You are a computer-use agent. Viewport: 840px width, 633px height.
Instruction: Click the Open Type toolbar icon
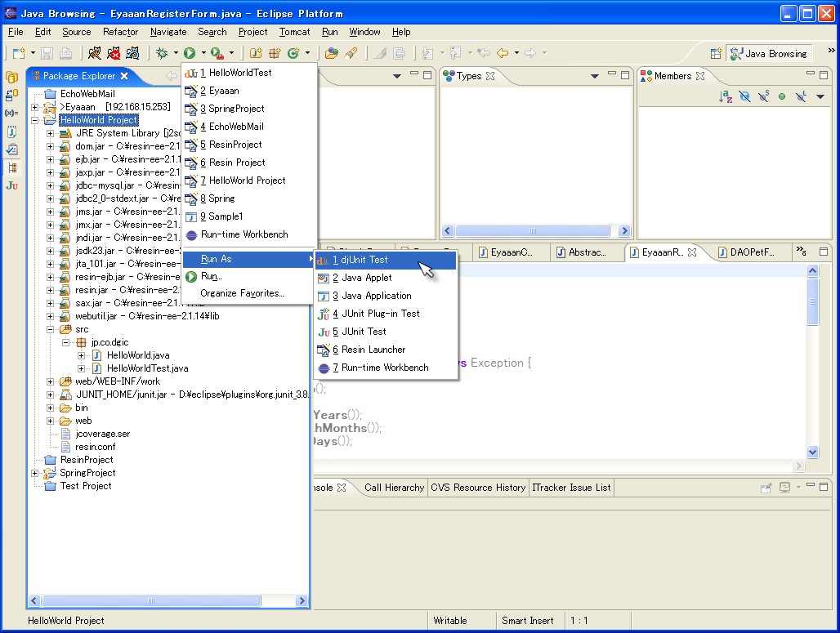click(330, 53)
